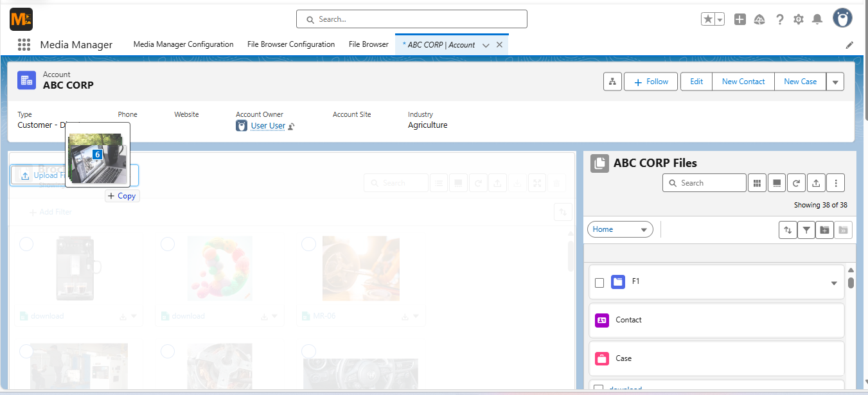
Task: Click the Follow button on ABC CORP
Action: (650, 82)
